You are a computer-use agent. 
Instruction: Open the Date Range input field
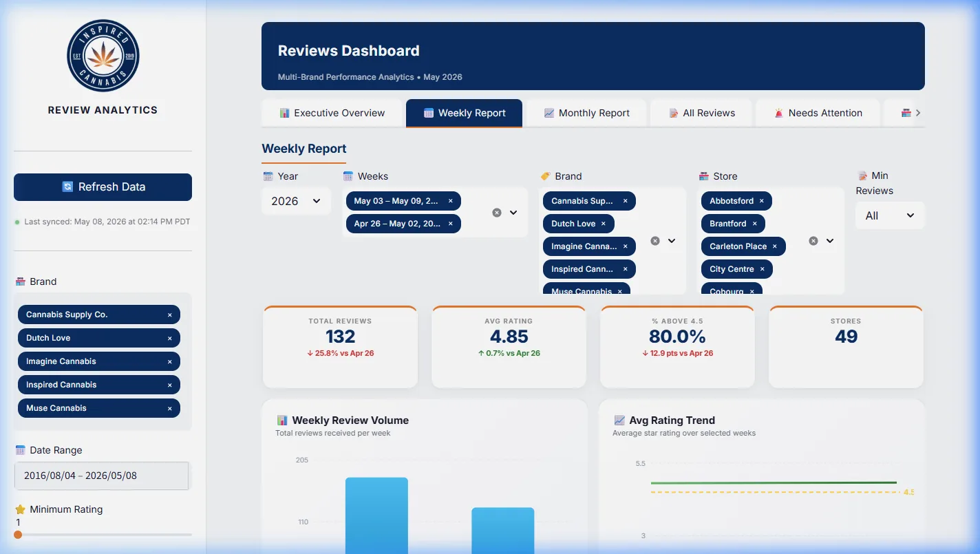[x=101, y=476]
